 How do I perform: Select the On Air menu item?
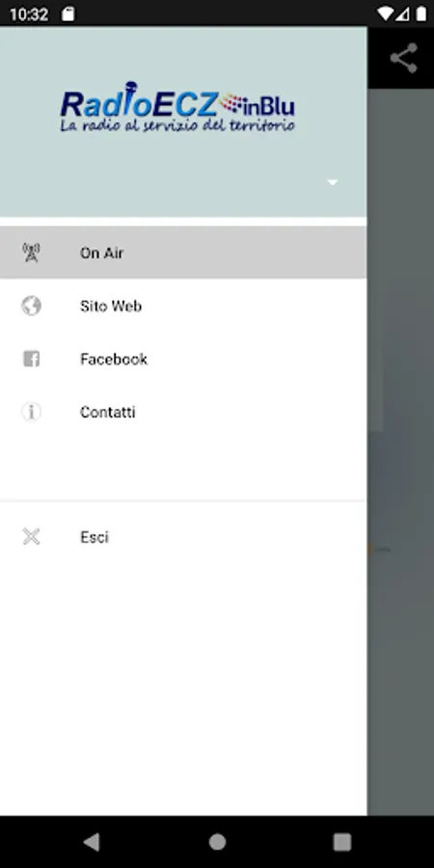183,253
